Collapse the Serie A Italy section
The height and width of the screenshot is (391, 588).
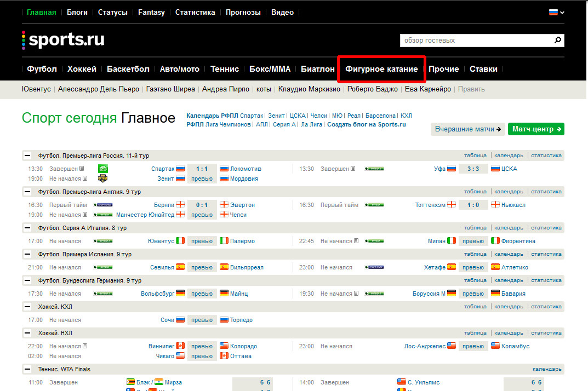coord(27,228)
